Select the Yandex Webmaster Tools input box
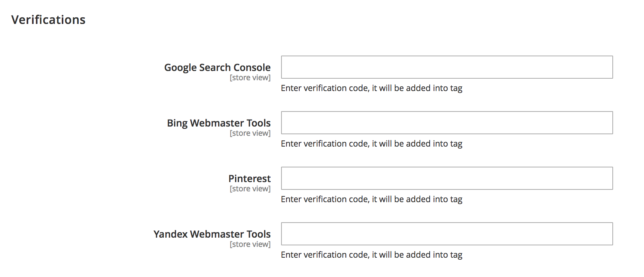Image resolution: width=644 pixels, height=277 pixels. [x=447, y=234]
